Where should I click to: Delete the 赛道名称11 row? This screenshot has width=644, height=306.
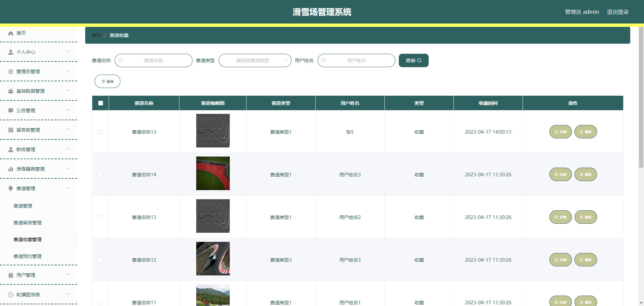click(x=586, y=302)
